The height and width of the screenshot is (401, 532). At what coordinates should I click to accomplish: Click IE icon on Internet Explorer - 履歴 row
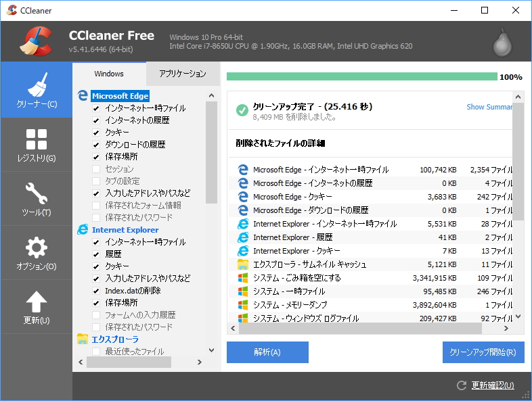pyautogui.click(x=243, y=237)
